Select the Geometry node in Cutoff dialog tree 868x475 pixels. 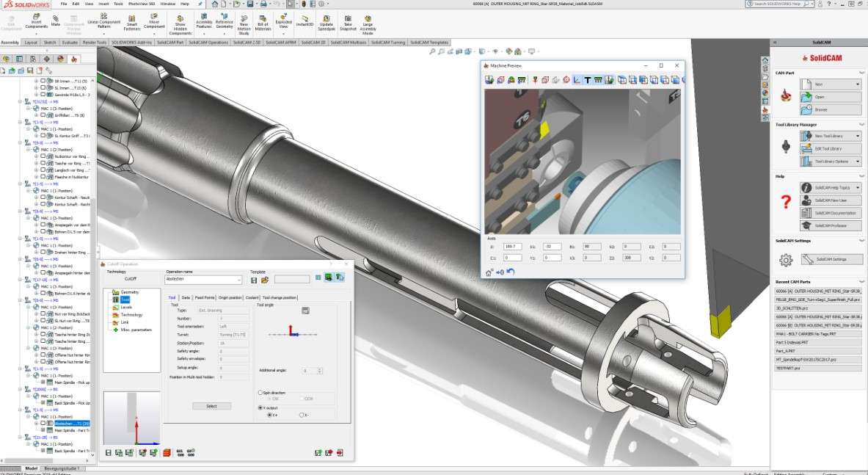pyautogui.click(x=130, y=291)
